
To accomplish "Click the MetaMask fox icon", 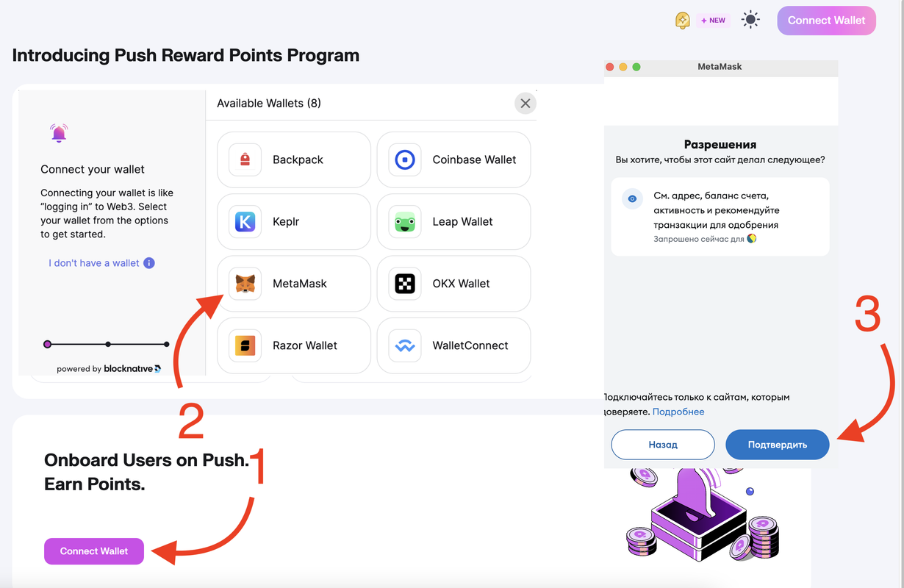I will pos(245,284).
